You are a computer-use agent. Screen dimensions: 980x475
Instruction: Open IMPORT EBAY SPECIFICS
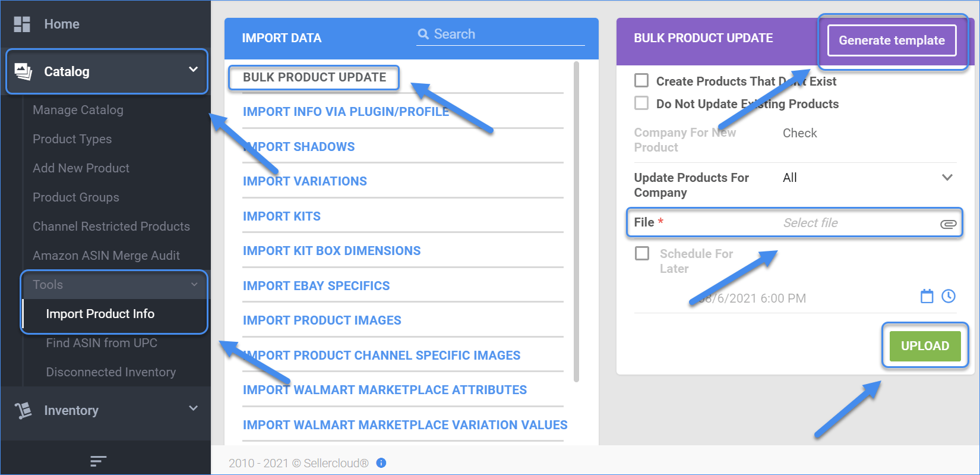pyautogui.click(x=316, y=286)
